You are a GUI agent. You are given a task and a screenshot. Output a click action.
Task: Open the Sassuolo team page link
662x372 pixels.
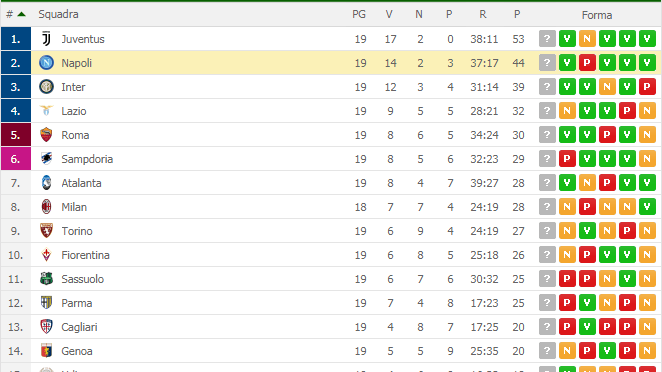coord(83,279)
